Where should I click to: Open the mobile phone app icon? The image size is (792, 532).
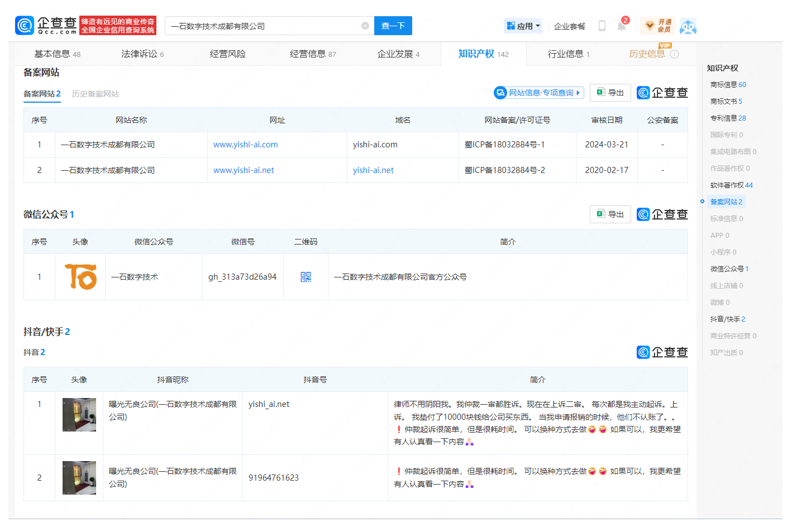click(x=602, y=26)
